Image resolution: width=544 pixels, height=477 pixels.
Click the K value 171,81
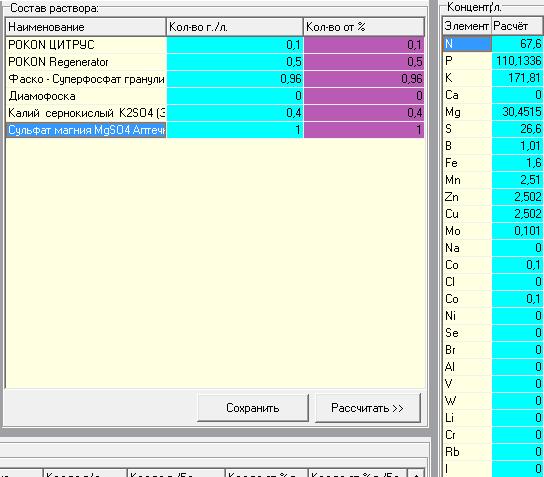[x=518, y=78]
